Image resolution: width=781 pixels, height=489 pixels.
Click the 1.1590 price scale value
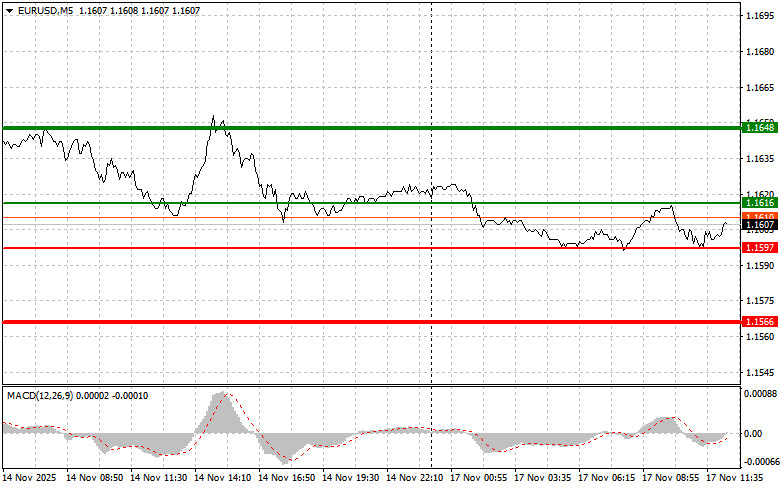pyautogui.click(x=760, y=265)
